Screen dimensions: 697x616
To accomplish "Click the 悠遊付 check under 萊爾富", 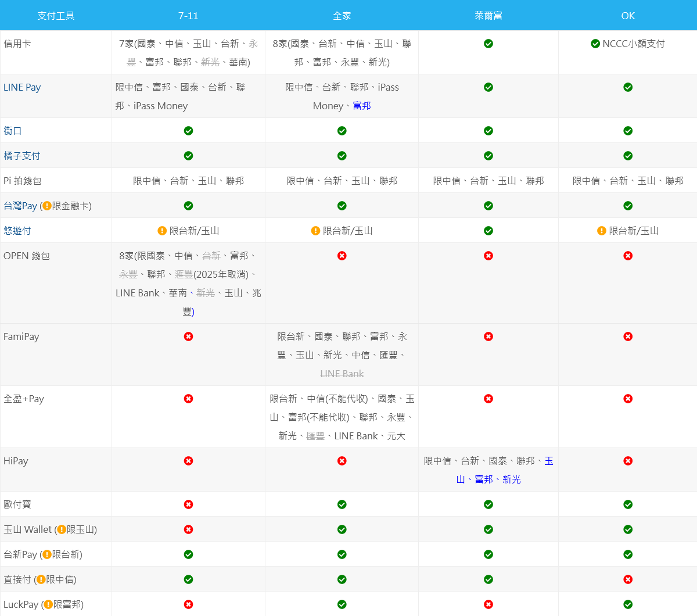I will pos(488,231).
